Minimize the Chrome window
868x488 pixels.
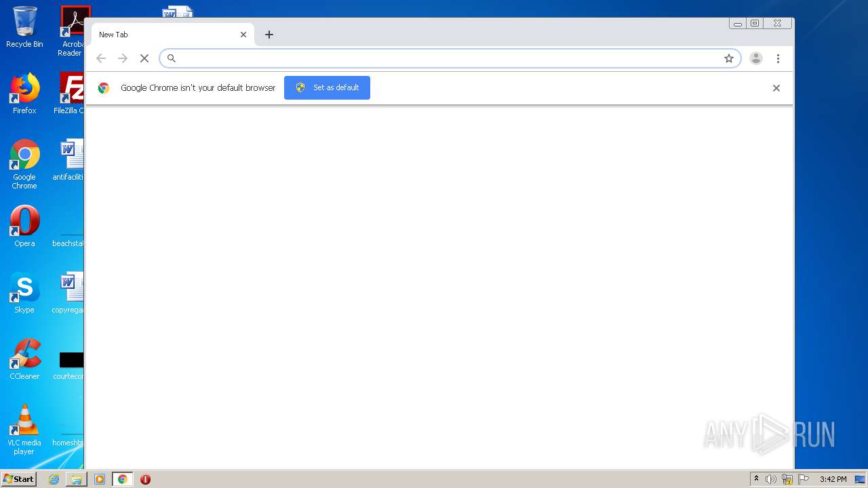pyautogui.click(x=738, y=24)
